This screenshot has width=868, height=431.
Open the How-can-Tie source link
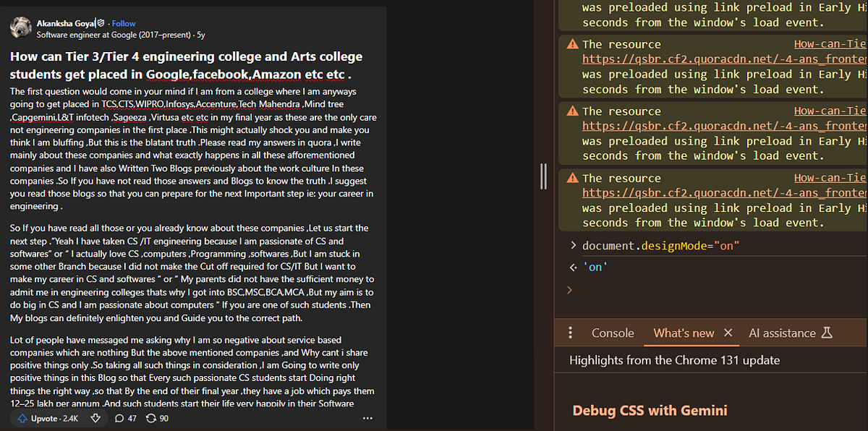click(829, 43)
